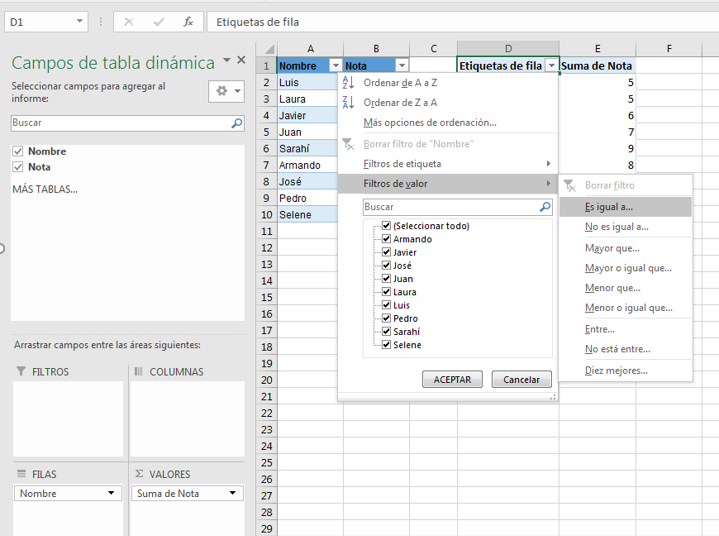Viewport: 719px width, 536px height.
Task: Close the Campos de tabla dinámica pane
Action: tap(241, 60)
